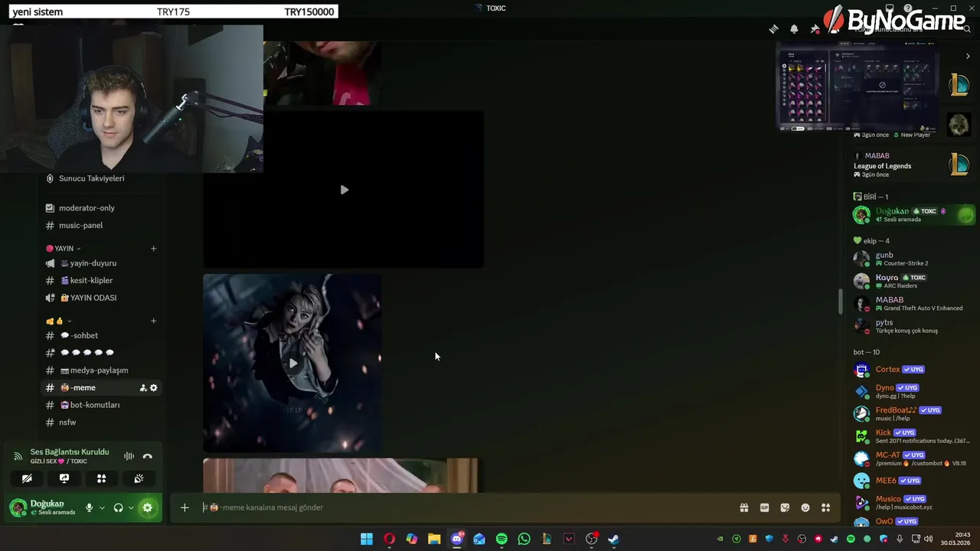Send a gift icon in message bar

click(x=743, y=507)
